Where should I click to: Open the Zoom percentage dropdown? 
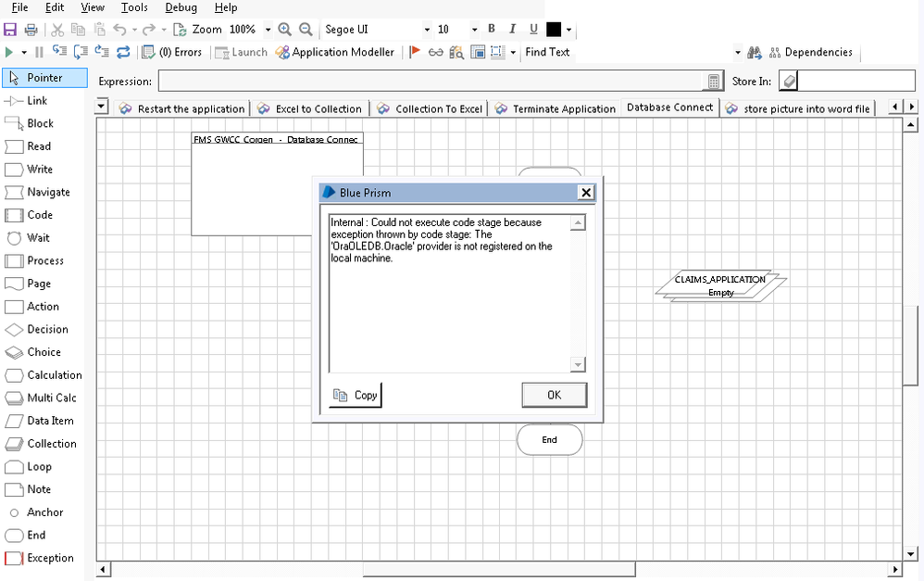pos(268,30)
